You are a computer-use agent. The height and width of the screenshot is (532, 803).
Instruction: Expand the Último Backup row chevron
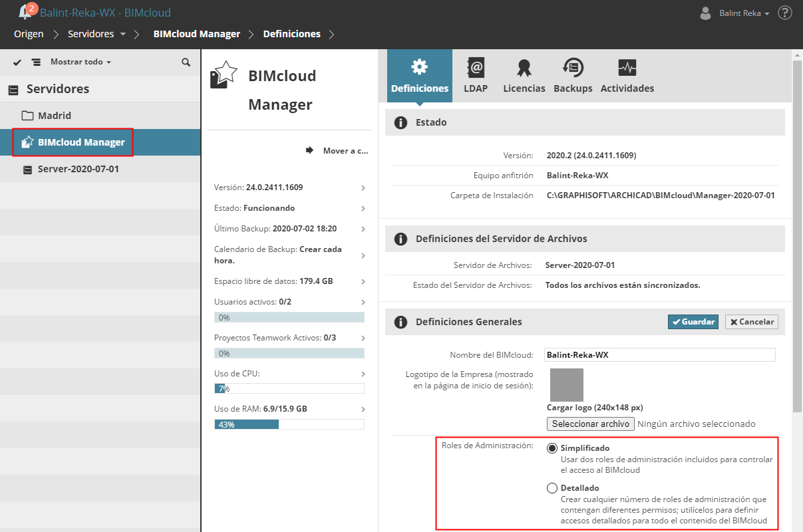coord(363,229)
